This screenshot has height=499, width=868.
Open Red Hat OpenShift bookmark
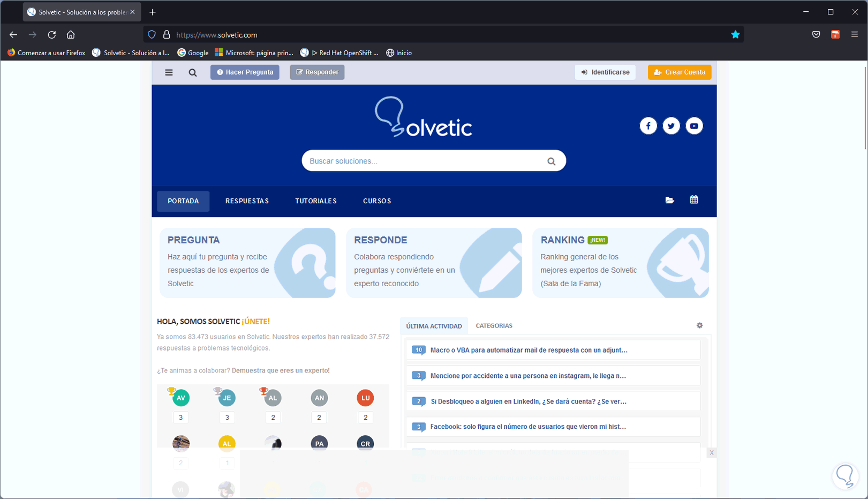(x=339, y=53)
